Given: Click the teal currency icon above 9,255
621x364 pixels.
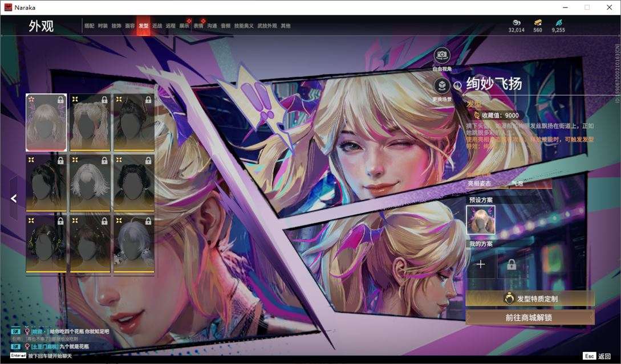Looking at the screenshot, I should click(x=558, y=23).
